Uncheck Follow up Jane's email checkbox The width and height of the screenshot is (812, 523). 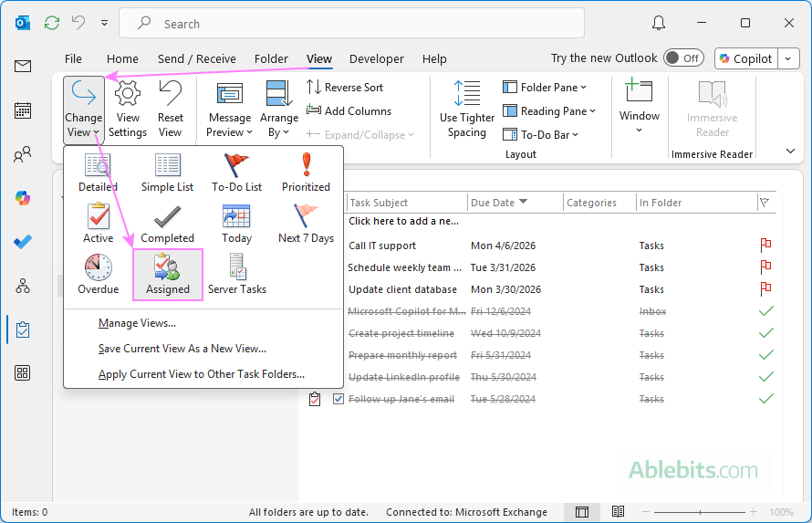coord(338,399)
